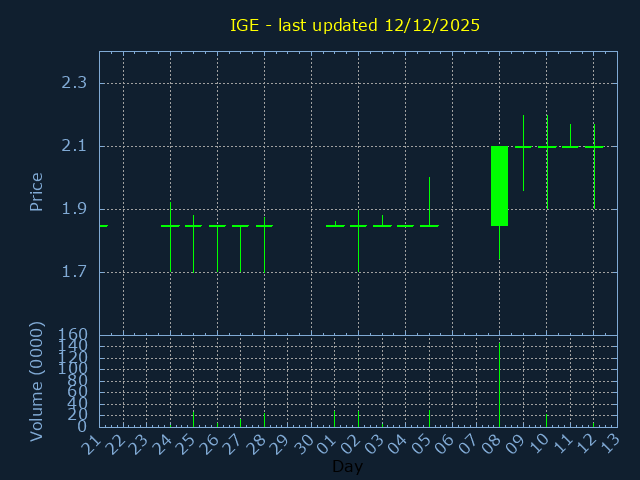This screenshot has height=480, width=640.
Task: Select the day 24 candlestick
Action: (x=170, y=226)
